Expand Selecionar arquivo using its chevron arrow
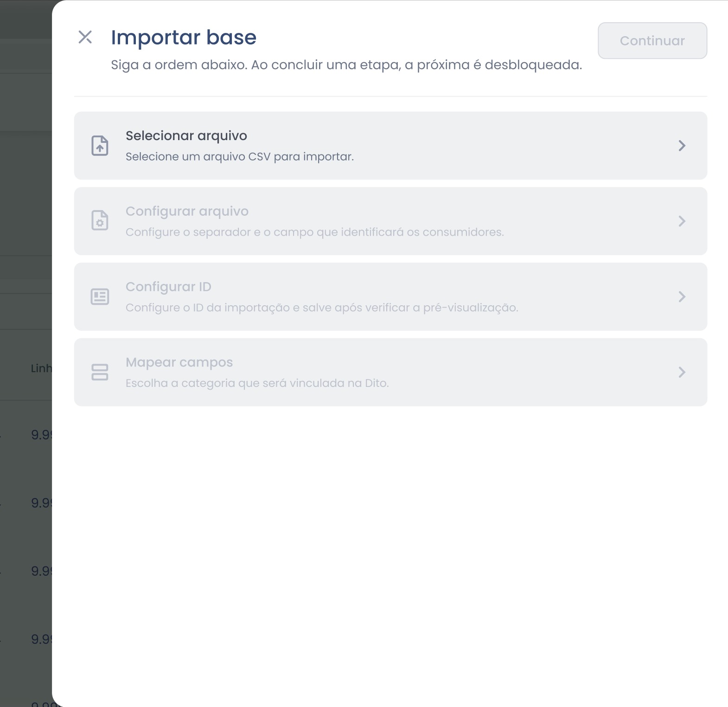Screen dimensions: 728x707 (682, 146)
